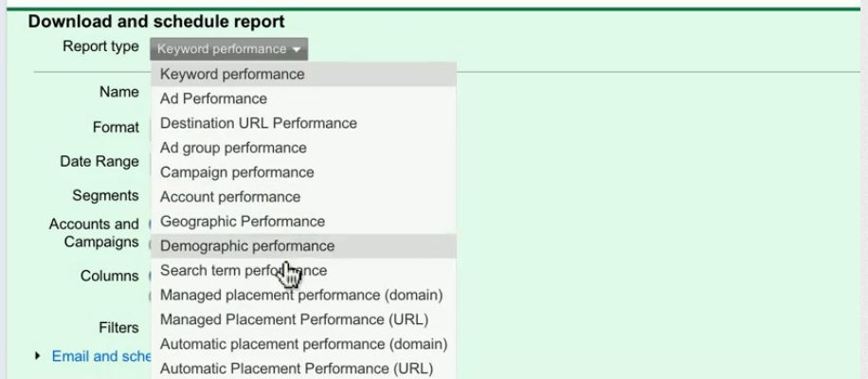
Task: Click the Report type dropdown arrow
Action: coord(298,50)
